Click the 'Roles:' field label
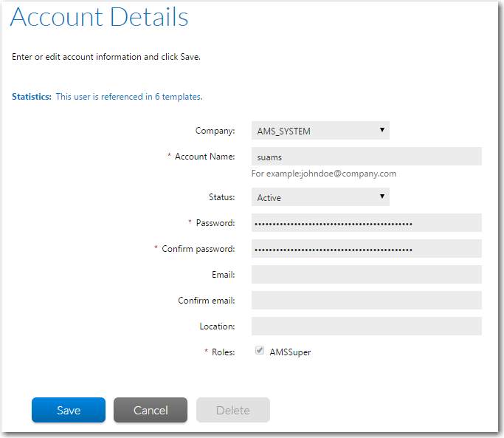The image size is (504, 438). pyautogui.click(x=223, y=352)
